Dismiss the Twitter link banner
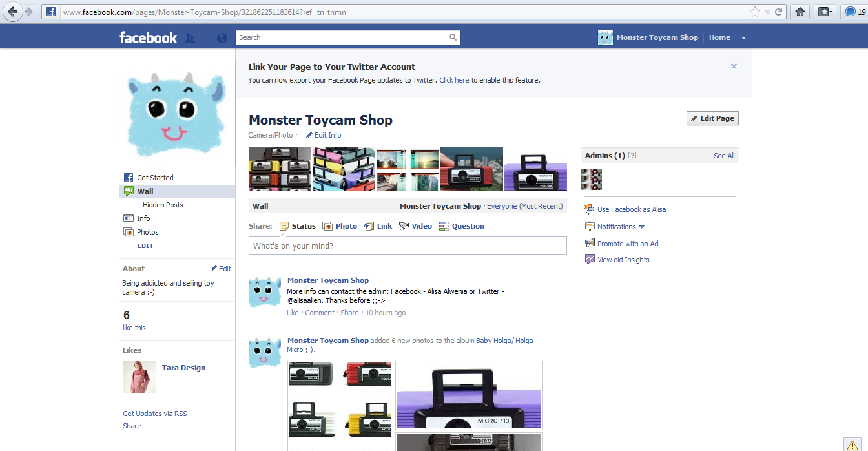The height and width of the screenshot is (451, 868). click(734, 66)
